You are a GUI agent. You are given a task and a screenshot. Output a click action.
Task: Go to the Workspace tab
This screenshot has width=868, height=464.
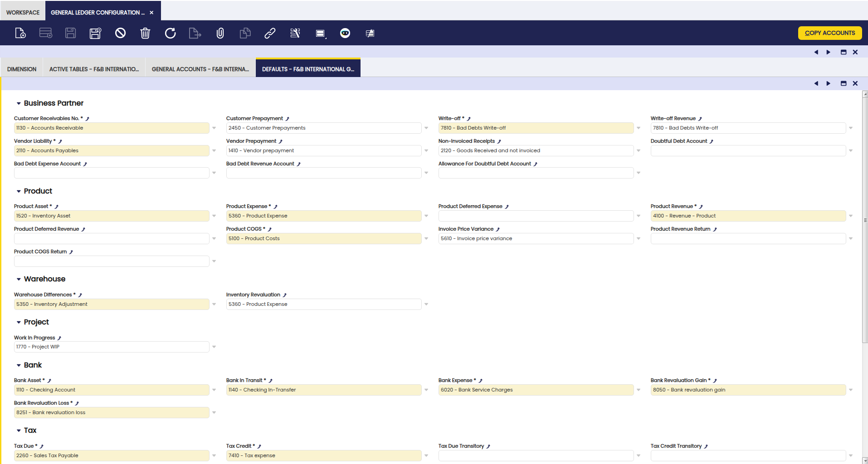23,12
